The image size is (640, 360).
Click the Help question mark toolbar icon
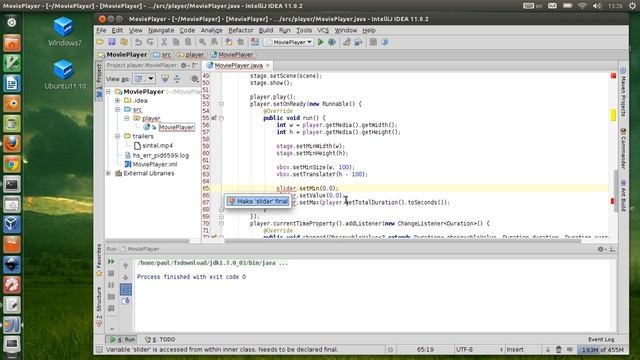(x=384, y=42)
